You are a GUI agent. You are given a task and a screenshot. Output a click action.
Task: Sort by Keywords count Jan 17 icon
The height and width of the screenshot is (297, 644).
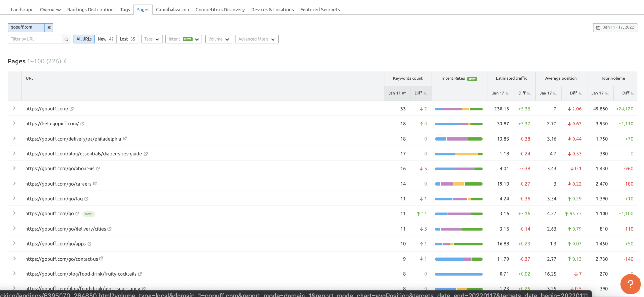pos(404,93)
